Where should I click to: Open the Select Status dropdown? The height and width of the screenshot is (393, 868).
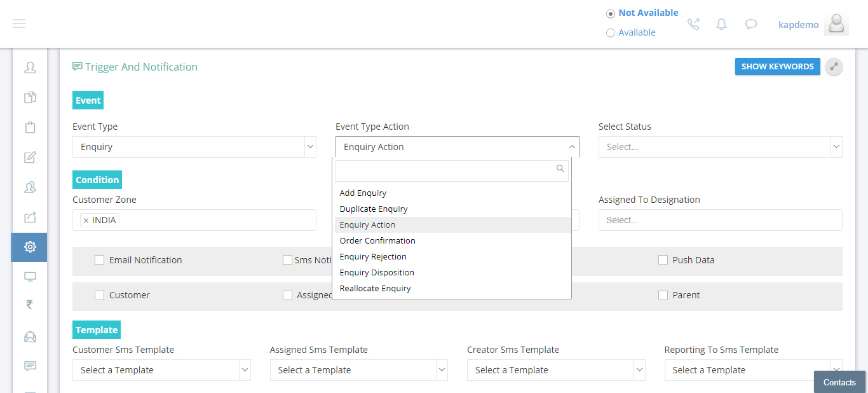[721, 147]
